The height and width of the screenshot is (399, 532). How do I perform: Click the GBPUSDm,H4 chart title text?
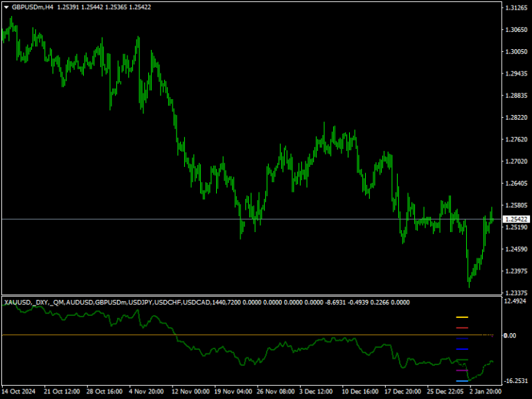click(33, 7)
